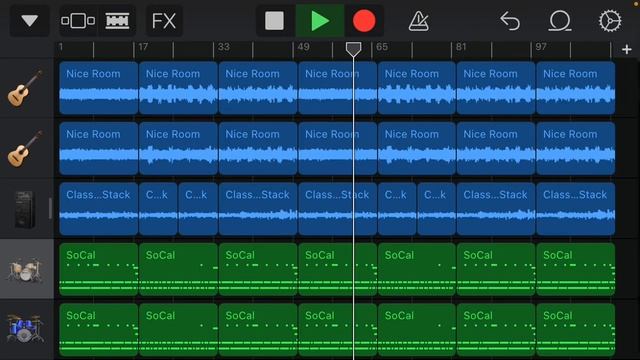
Task: Open song settings gear icon
Action: [610, 21]
